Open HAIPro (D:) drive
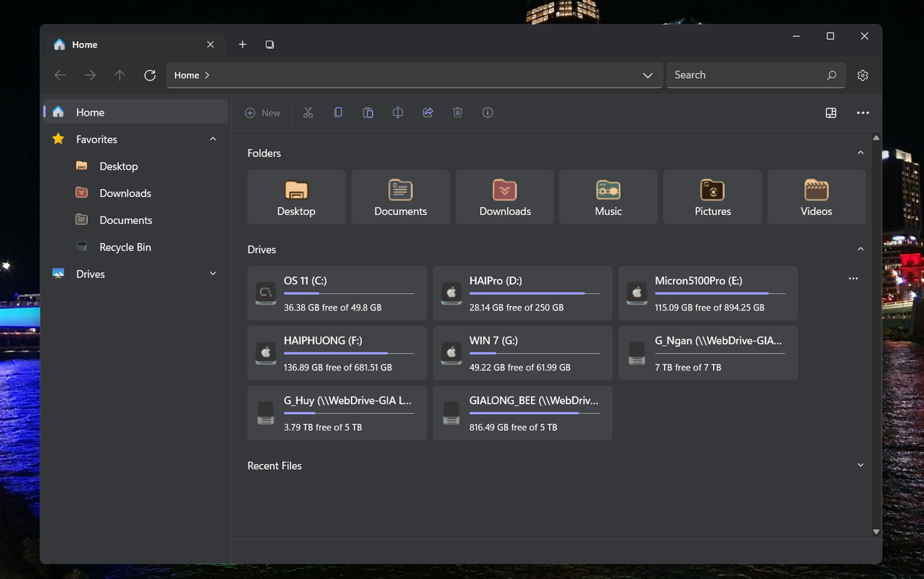Image resolution: width=924 pixels, height=579 pixels. pyautogui.click(x=522, y=293)
